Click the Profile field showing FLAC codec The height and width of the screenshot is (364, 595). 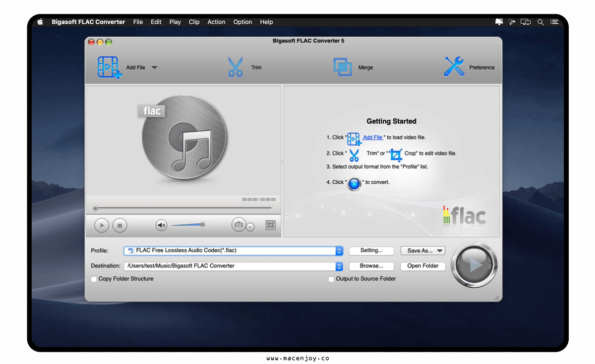coord(233,251)
